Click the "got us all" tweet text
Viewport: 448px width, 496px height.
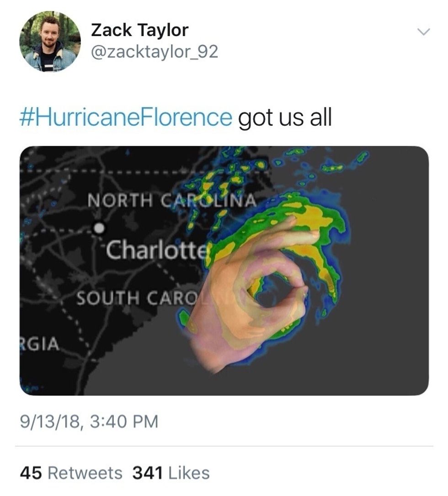coord(285,117)
